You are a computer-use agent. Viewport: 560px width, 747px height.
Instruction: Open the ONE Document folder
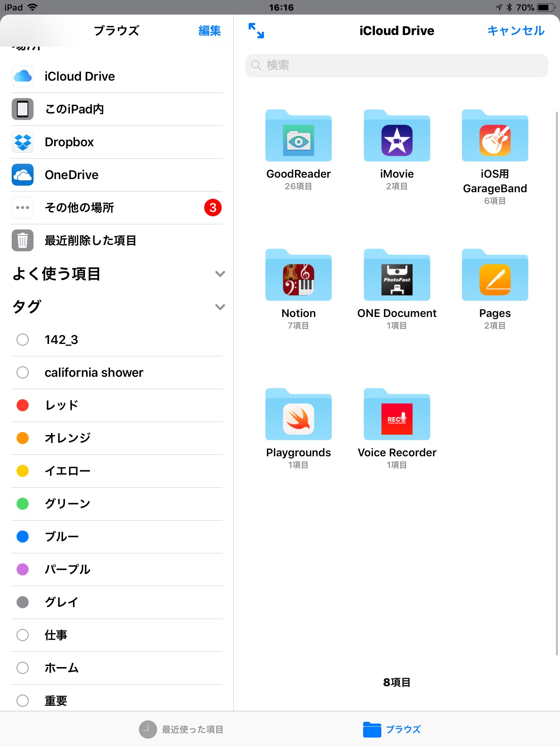[x=397, y=276]
